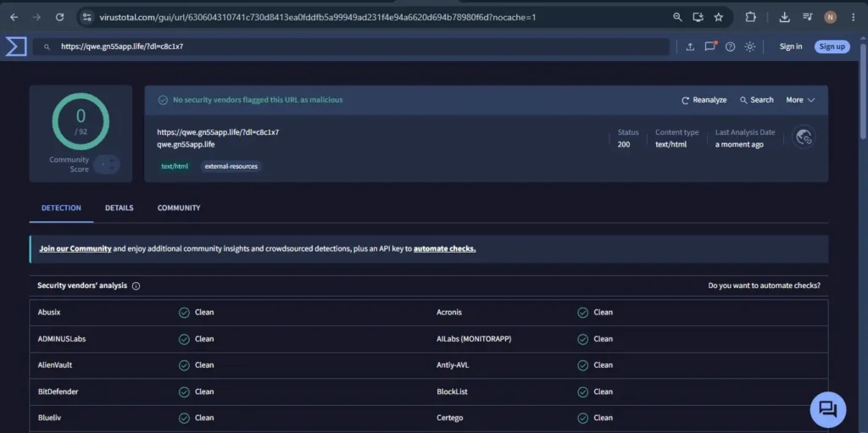Click the Clean check icon for Acronis
Viewport: 868px width, 433px height.
(x=582, y=313)
